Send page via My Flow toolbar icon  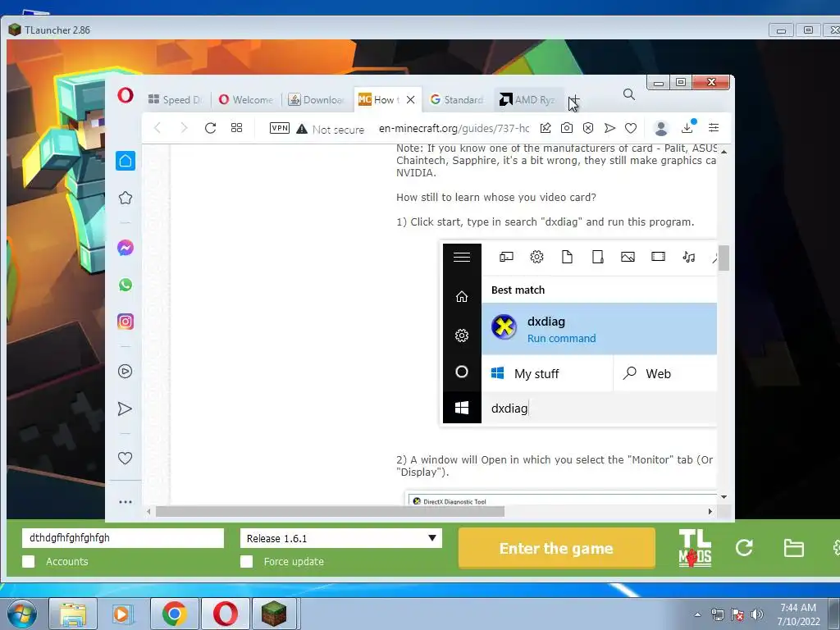click(x=609, y=127)
